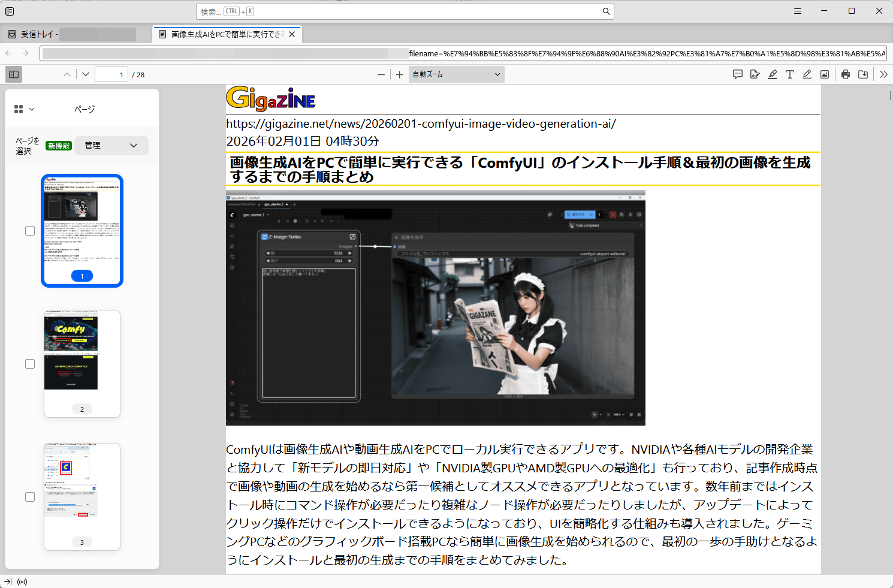The width and height of the screenshot is (893, 588).
Task: Save the PDF with download icon
Action: [x=863, y=74]
